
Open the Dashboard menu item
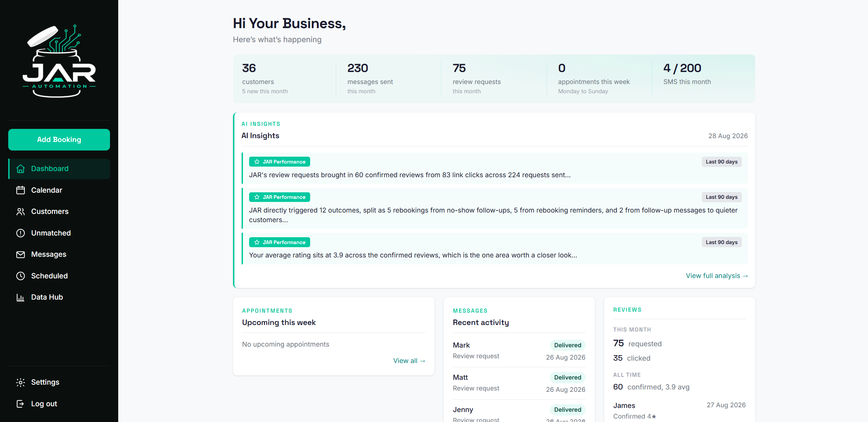tap(59, 169)
